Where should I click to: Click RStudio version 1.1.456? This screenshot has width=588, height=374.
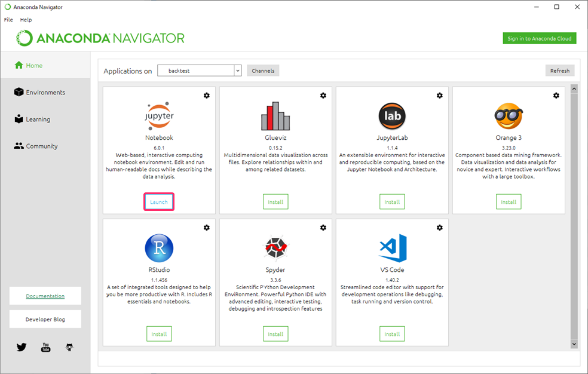(159, 280)
